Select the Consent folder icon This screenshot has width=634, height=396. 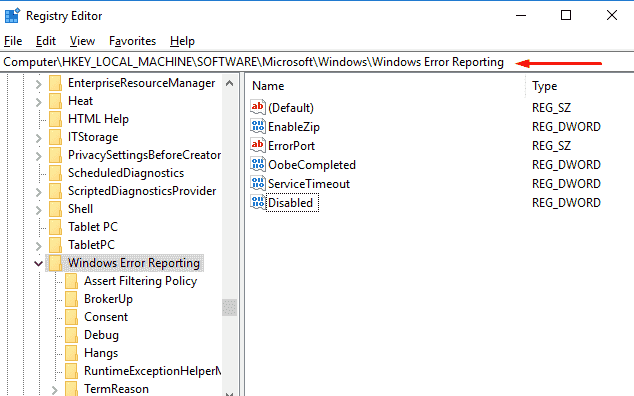[x=72, y=317]
